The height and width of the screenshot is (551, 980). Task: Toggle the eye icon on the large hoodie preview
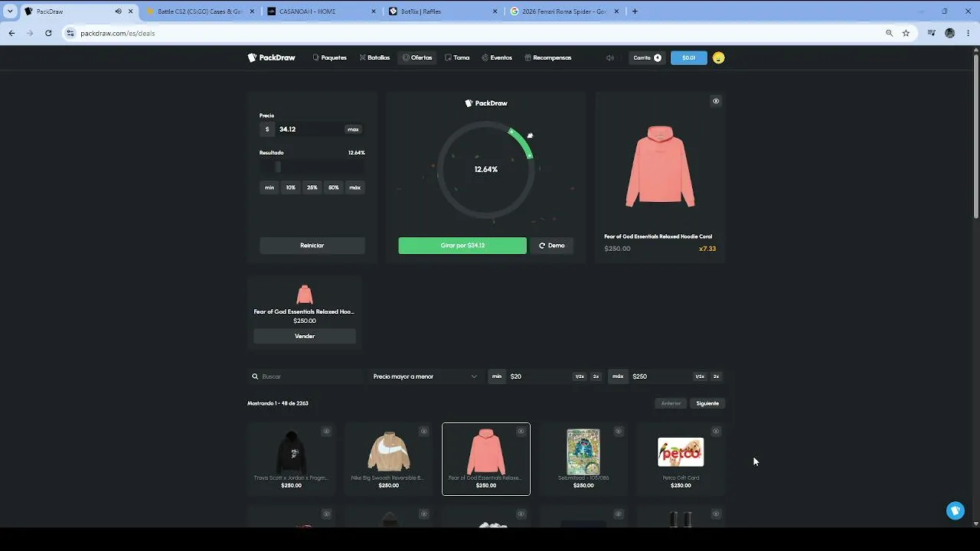coord(716,101)
